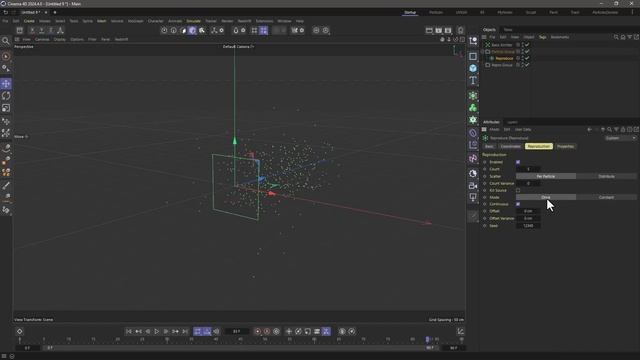Click the record active objects button
The height and width of the screenshot is (360, 640).
[x=258, y=331]
